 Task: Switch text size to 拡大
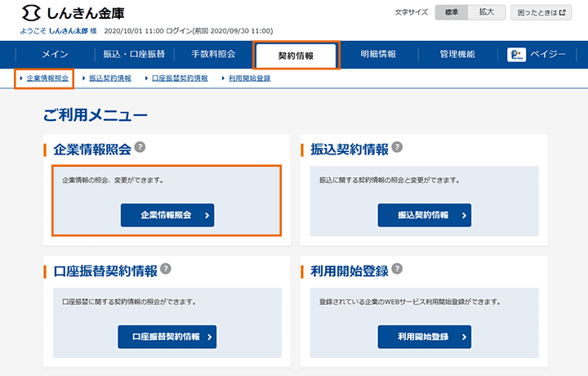(486, 13)
